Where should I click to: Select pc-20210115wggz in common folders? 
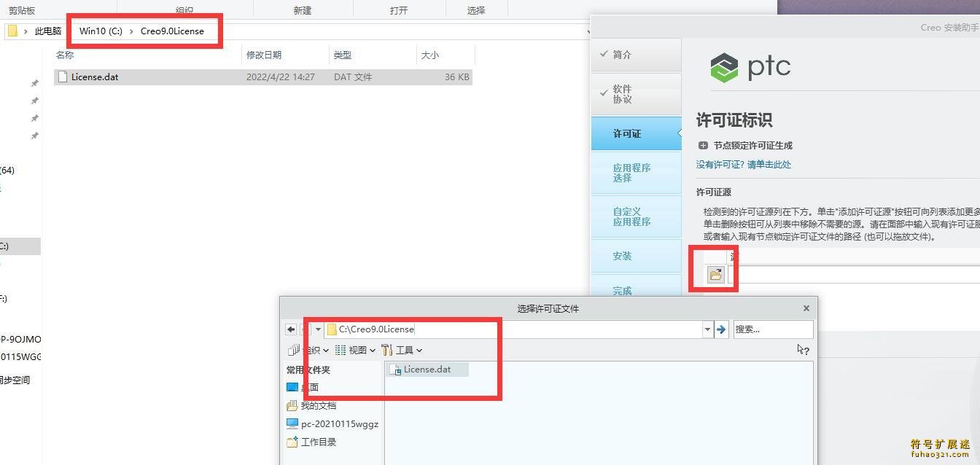pos(332,423)
